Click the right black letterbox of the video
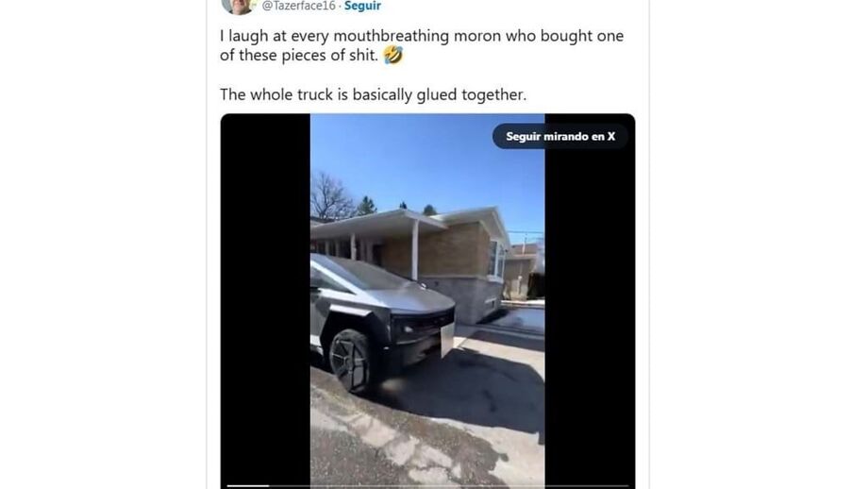This screenshot has width=868, height=489. coord(590,311)
